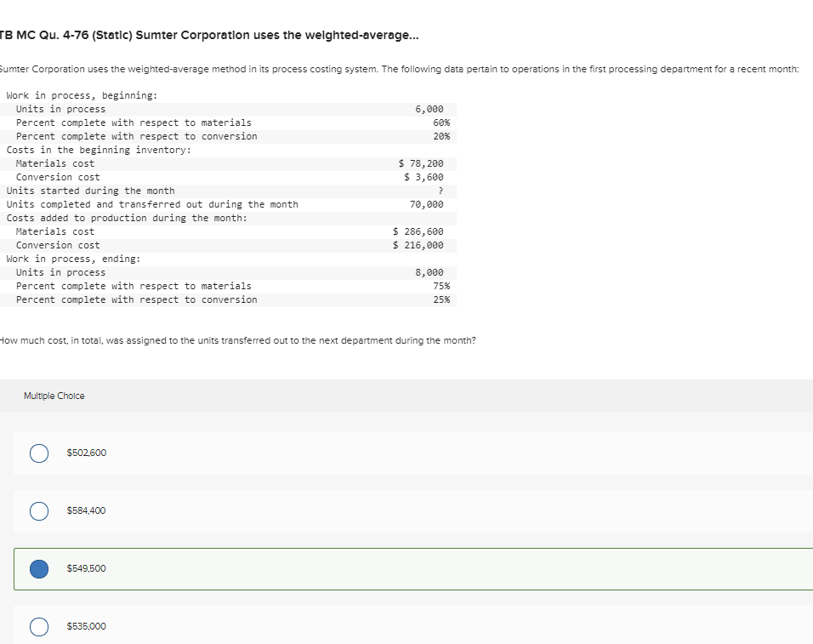Click the $ 3,600 conversion cost value
The width and height of the screenshot is (813, 644).
pos(424,177)
